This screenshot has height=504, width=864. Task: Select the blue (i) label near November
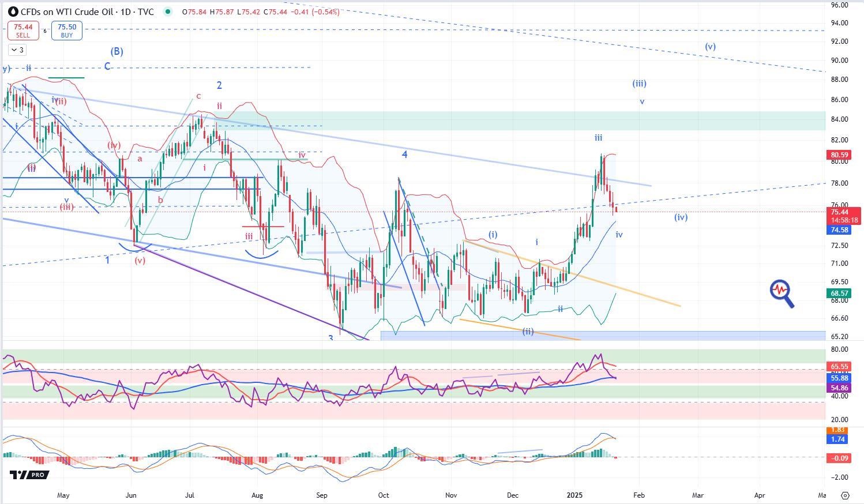click(493, 235)
